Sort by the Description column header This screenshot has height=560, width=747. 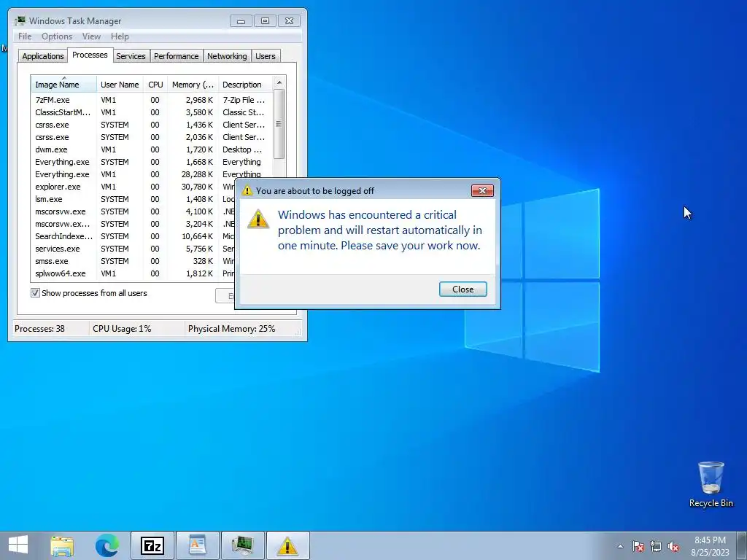(x=245, y=85)
